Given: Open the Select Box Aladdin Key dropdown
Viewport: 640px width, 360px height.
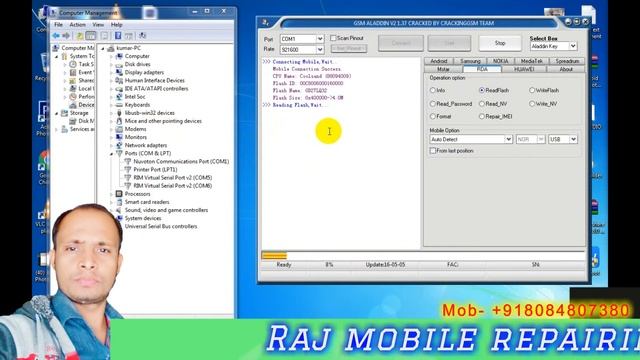Looking at the screenshot, I should click(x=573, y=46).
